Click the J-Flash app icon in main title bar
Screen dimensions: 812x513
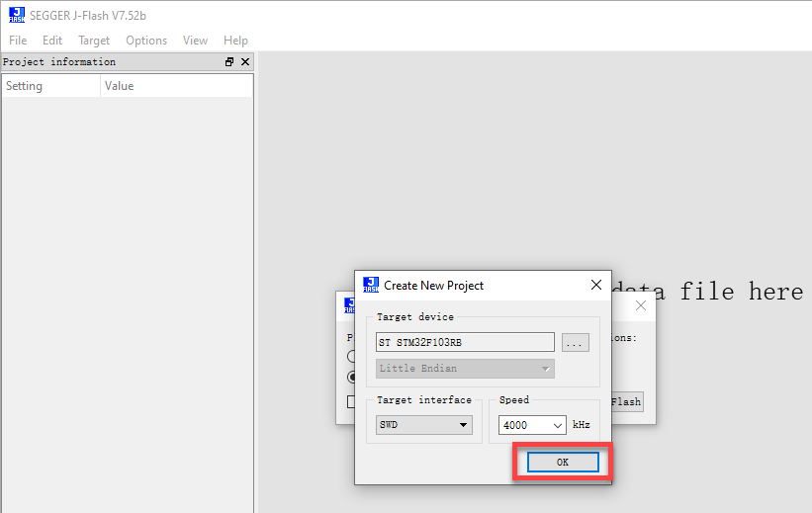(17, 15)
